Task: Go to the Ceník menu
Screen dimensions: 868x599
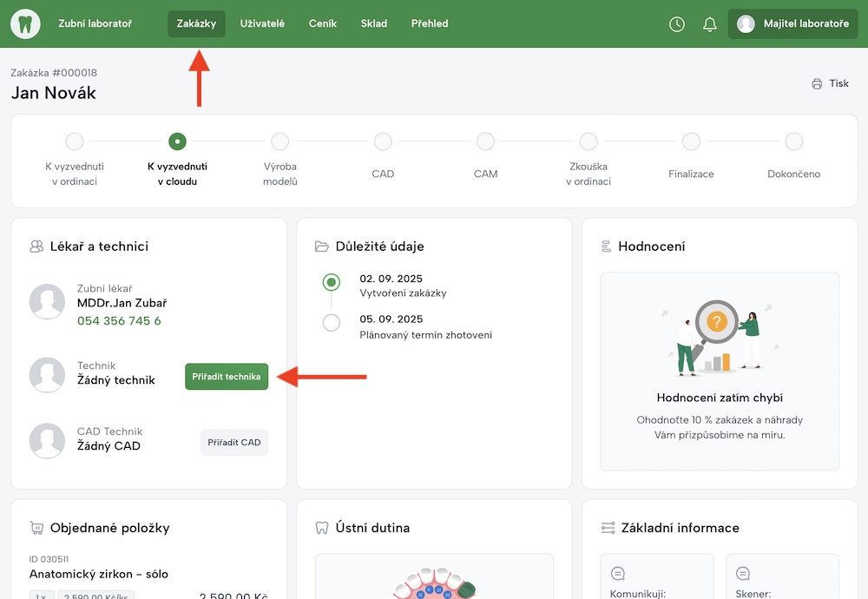Action: pos(322,24)
